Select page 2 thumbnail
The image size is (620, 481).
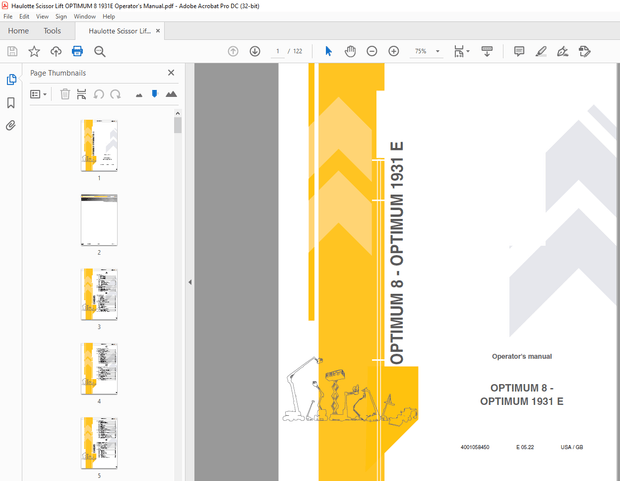pyautogui.click(x=99, y=220)
